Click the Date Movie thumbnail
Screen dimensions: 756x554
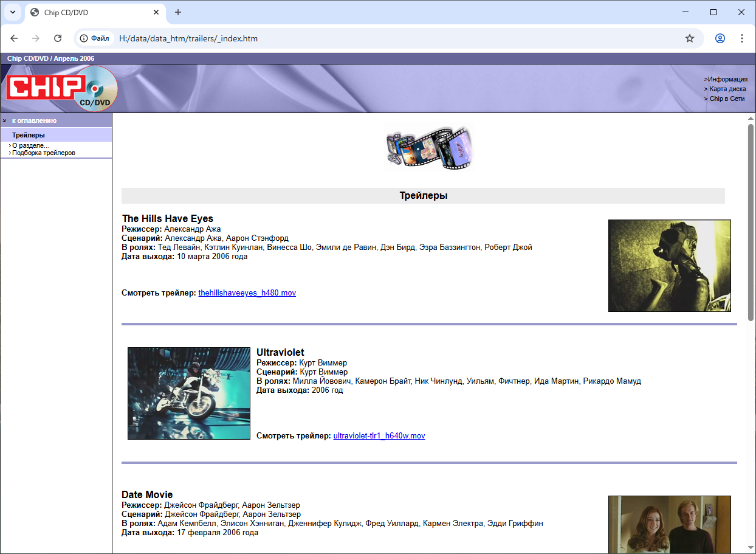(670, 524)
